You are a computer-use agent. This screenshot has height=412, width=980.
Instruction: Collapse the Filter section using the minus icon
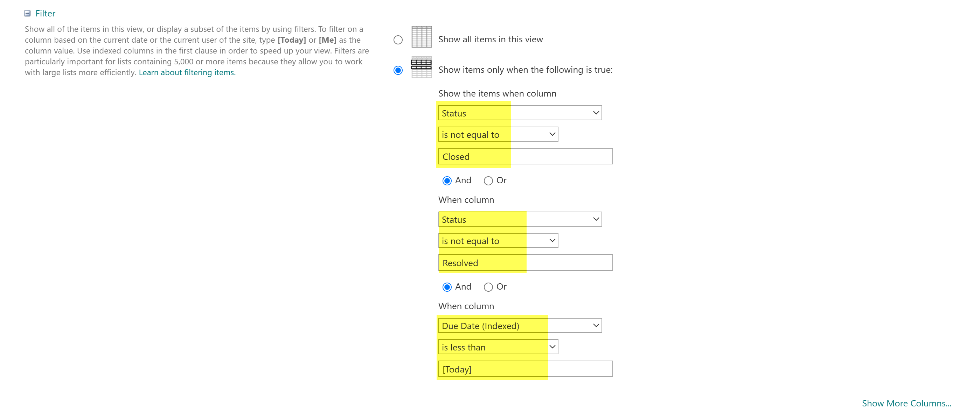point(27,13)
